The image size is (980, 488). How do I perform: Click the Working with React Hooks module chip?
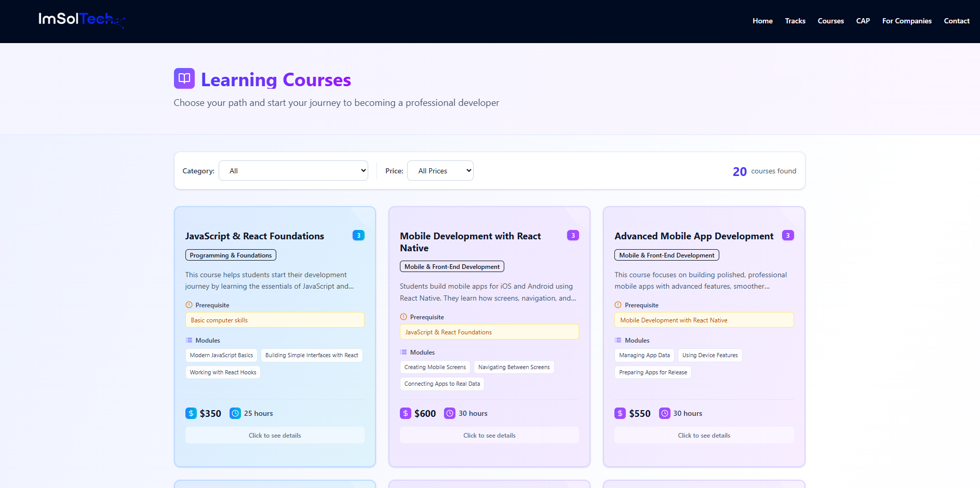coord(223,372)
